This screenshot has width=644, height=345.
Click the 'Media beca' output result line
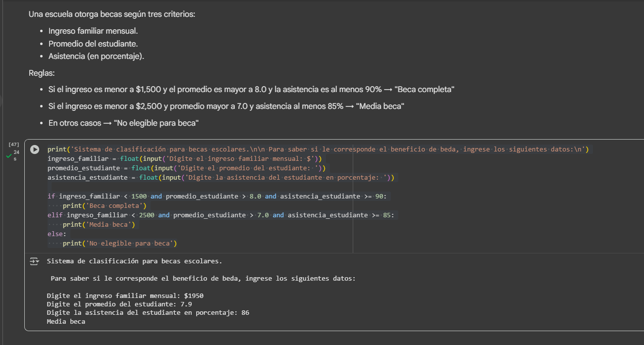pyautogui.click(x=66, y=322)
